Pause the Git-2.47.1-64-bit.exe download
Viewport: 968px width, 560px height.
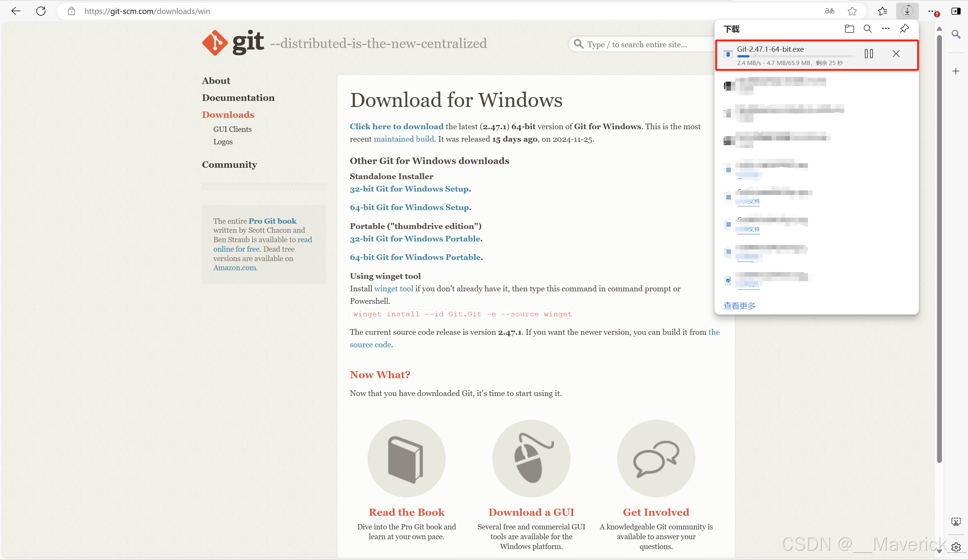869,54
